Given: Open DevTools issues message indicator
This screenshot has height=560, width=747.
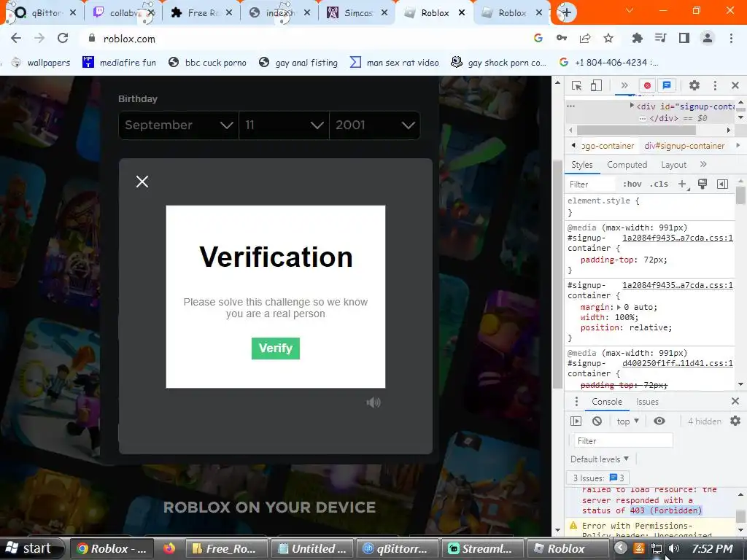Looking at the screenshot, I should [x=667, y=86].
